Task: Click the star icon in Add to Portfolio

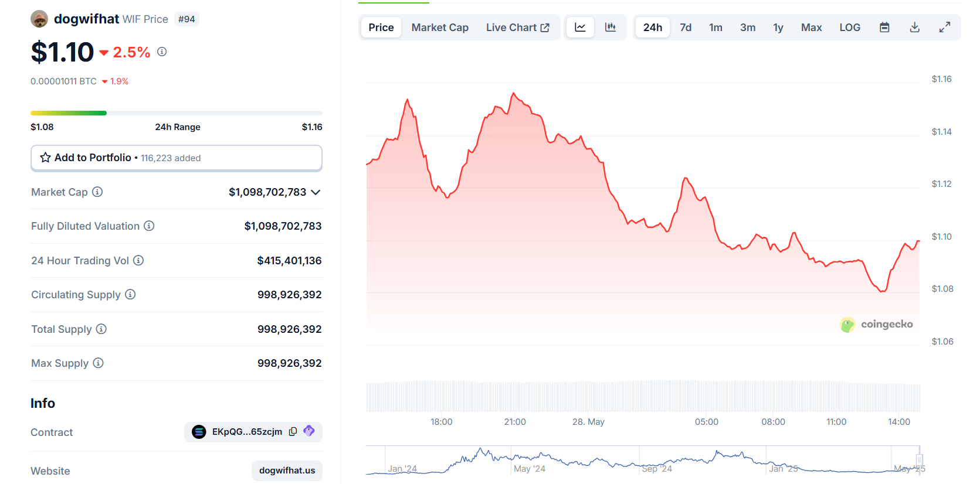Action: [45, 158]
